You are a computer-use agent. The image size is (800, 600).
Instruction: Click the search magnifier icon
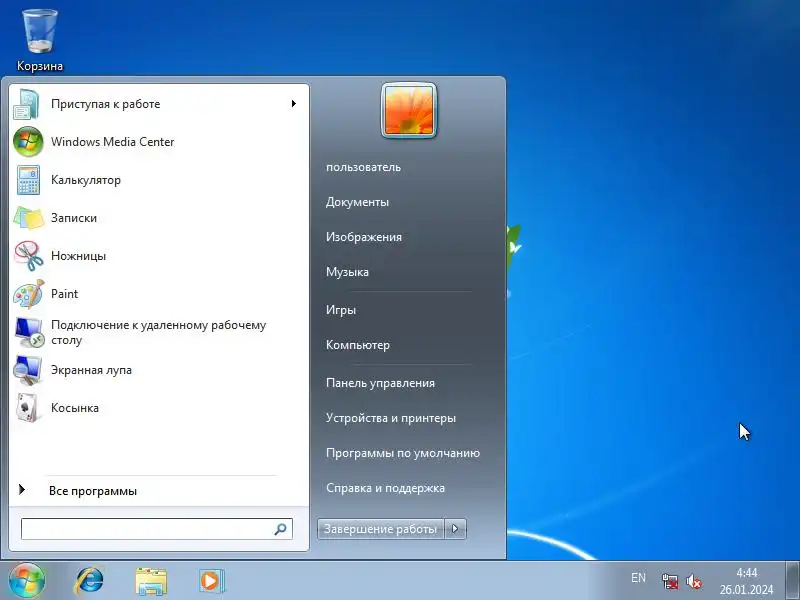click(x=280, y=529)
